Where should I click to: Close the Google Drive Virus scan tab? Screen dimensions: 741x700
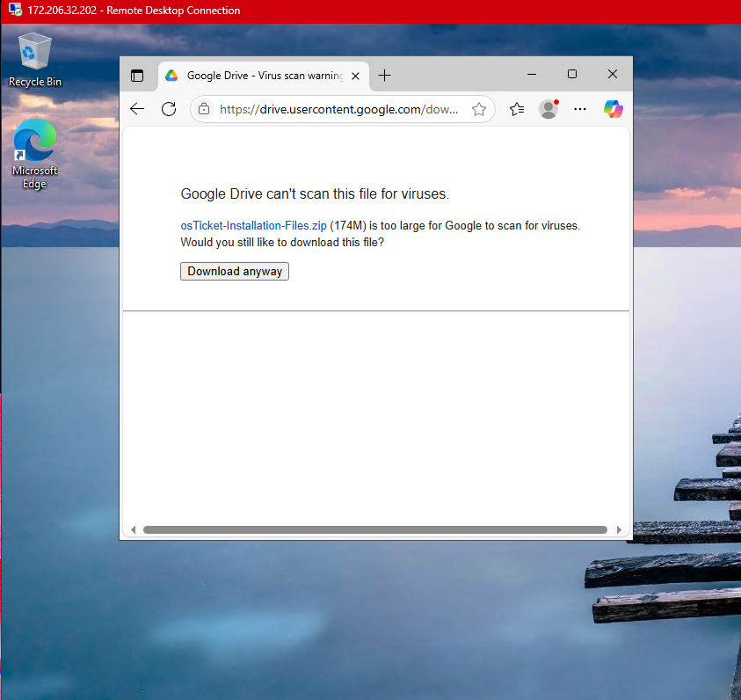coord(355,77)
